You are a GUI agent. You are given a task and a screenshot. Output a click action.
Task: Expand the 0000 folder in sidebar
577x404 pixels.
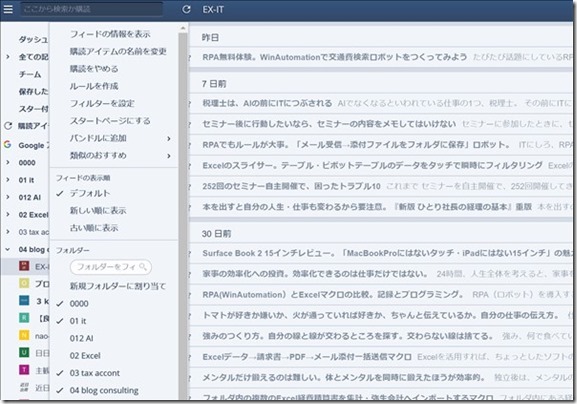click(x=7, y=162)
